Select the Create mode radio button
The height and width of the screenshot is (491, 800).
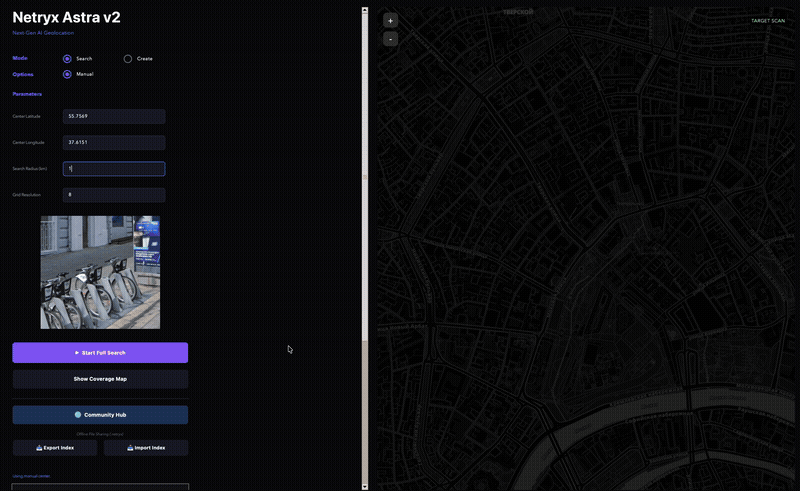128,59
